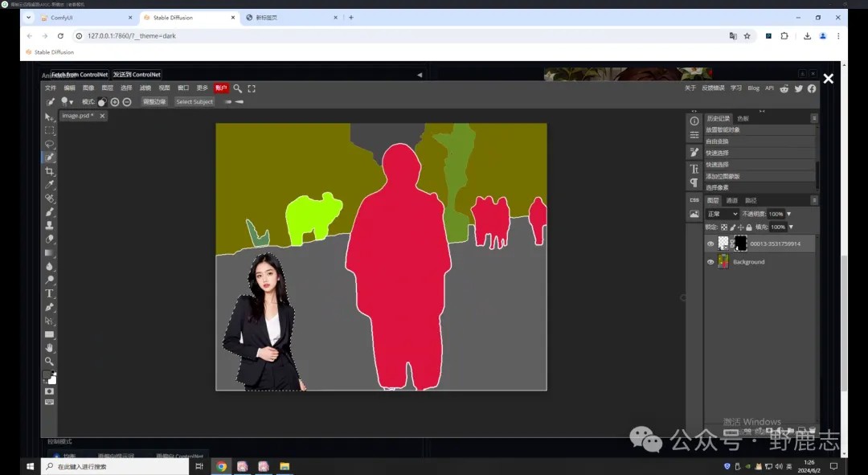Open the Properties sliders panel icon
This screenshot has width=868, height=475.
click(x=694, y=134)
